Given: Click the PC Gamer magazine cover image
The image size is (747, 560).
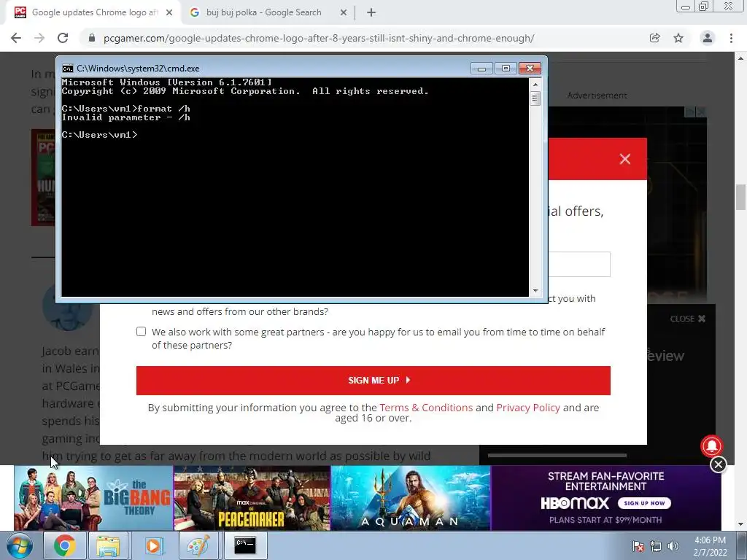Looking at the screenshot, I should 43,177.
